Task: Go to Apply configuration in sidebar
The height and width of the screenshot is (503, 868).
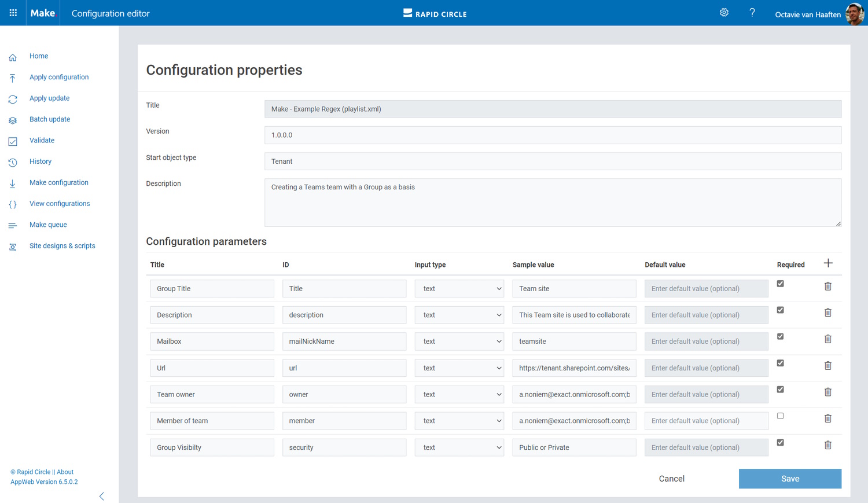Action: pyautogui.click(x=59, y=77)
